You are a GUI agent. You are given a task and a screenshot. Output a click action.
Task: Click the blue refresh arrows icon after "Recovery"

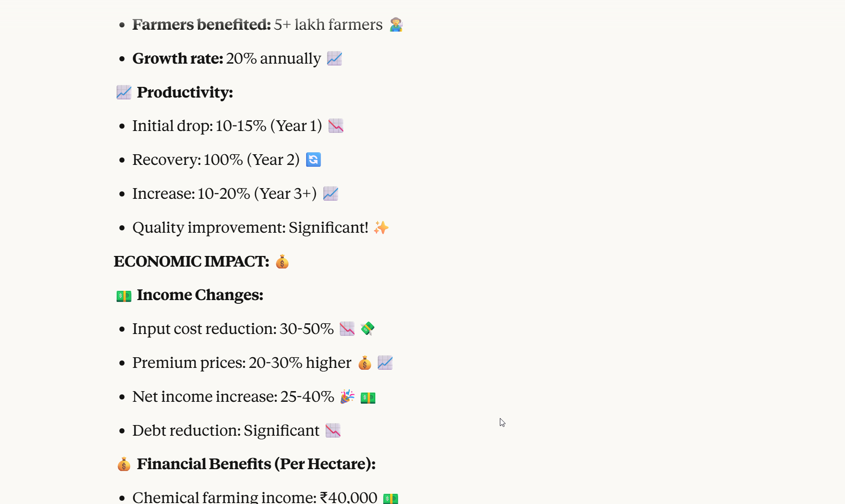pos(314,160)
